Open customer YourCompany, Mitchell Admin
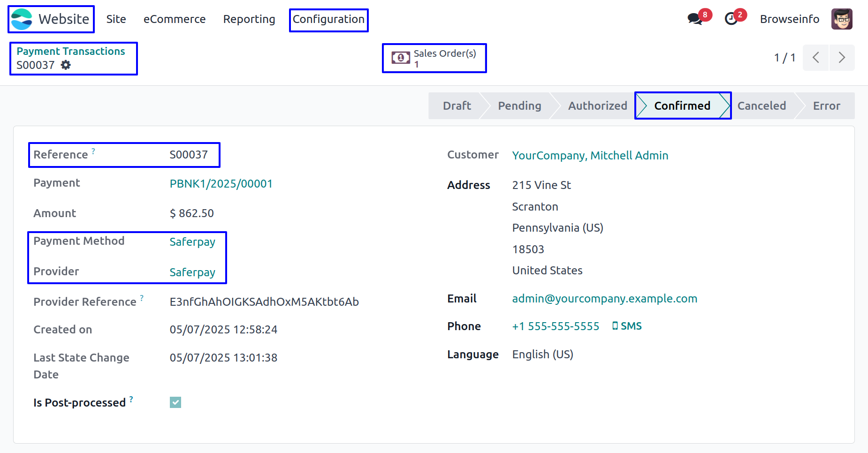This screenshot has height=453, width=868. coord(590,156)
